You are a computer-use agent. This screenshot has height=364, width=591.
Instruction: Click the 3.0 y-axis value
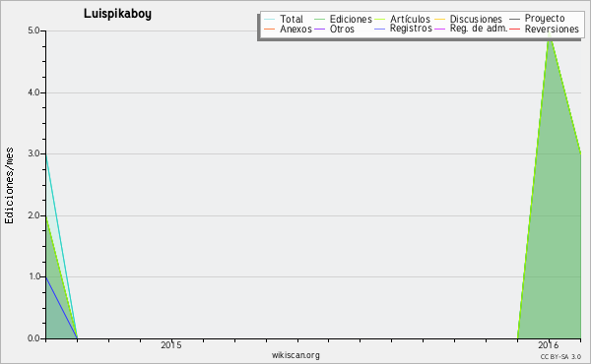[33, 153]
